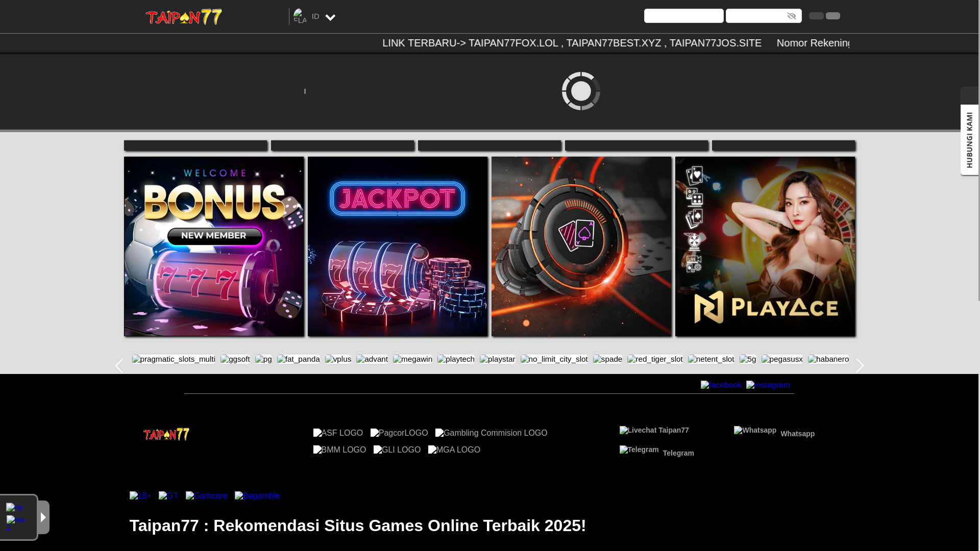This screenshot has width=980, height=551.
Task: Click the ASF LOGO image
Action: click(x=338, y=433)
